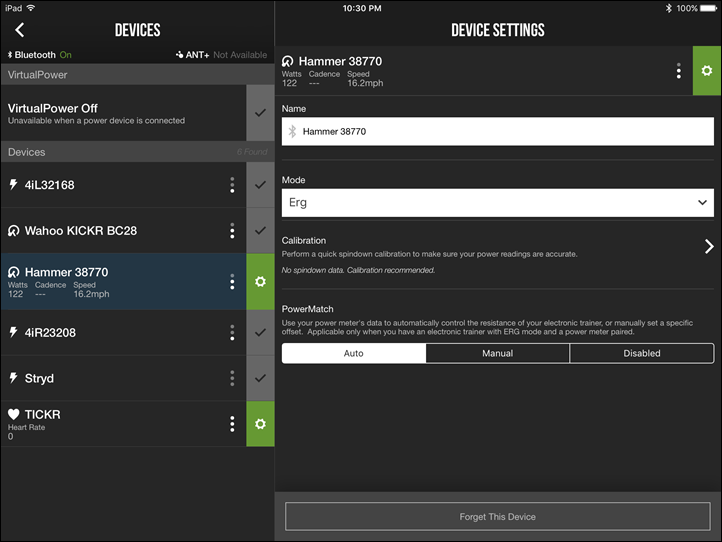Open green settings gear for TICKR
722x542 pixels.
[x=260, y=424]
